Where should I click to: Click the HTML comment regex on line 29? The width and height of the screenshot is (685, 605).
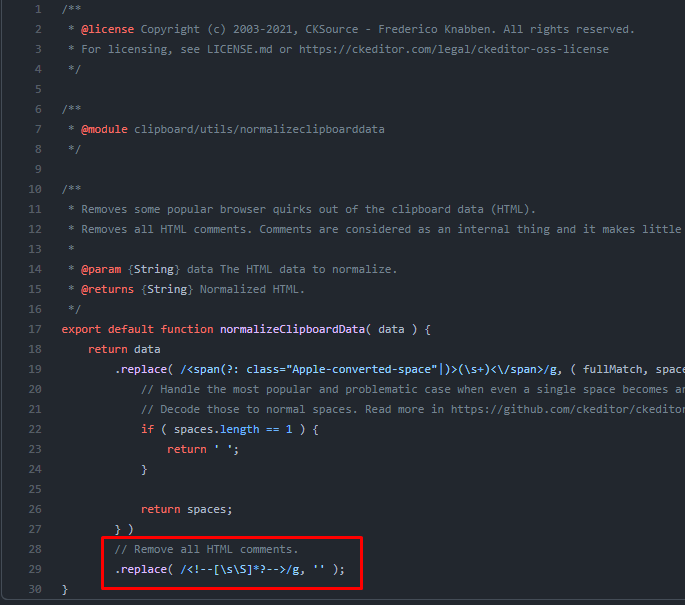(242, 570)
